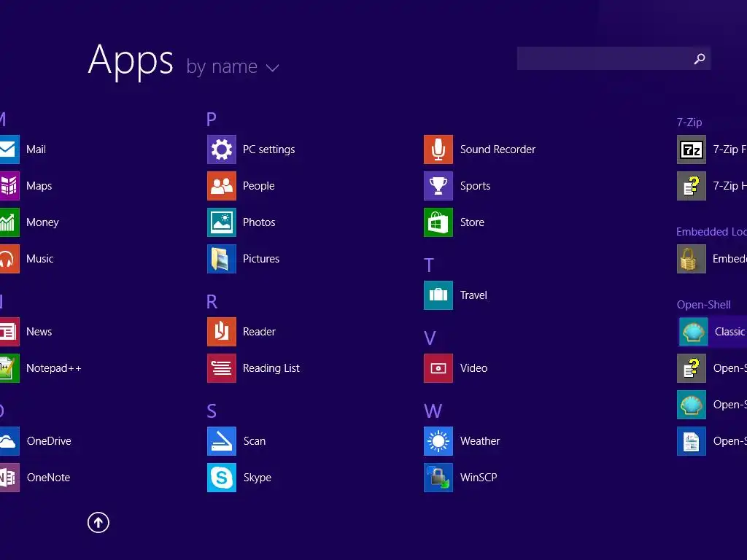Click the S letter group header

212,411
